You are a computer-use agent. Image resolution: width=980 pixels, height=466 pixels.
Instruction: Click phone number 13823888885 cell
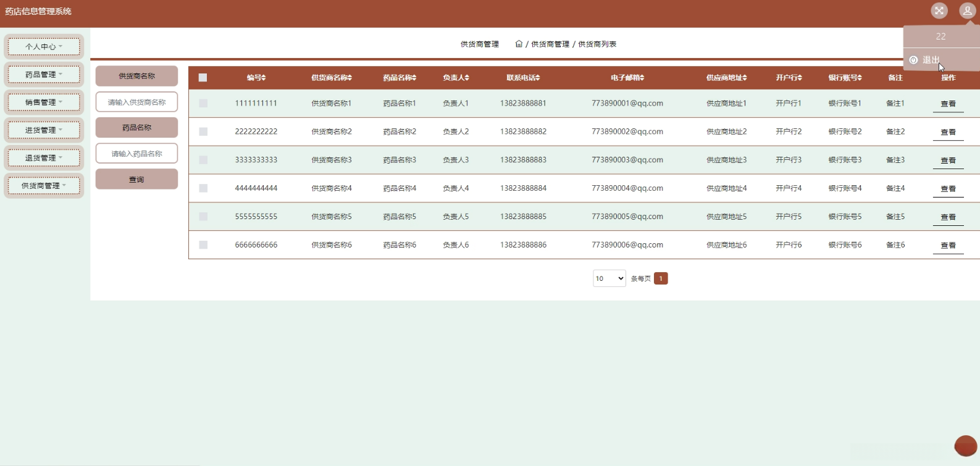(523, 217)
